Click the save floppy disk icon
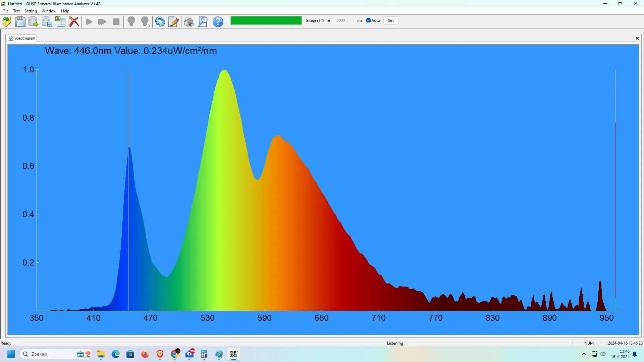This screenshot has width=644, height=362. 20,22
